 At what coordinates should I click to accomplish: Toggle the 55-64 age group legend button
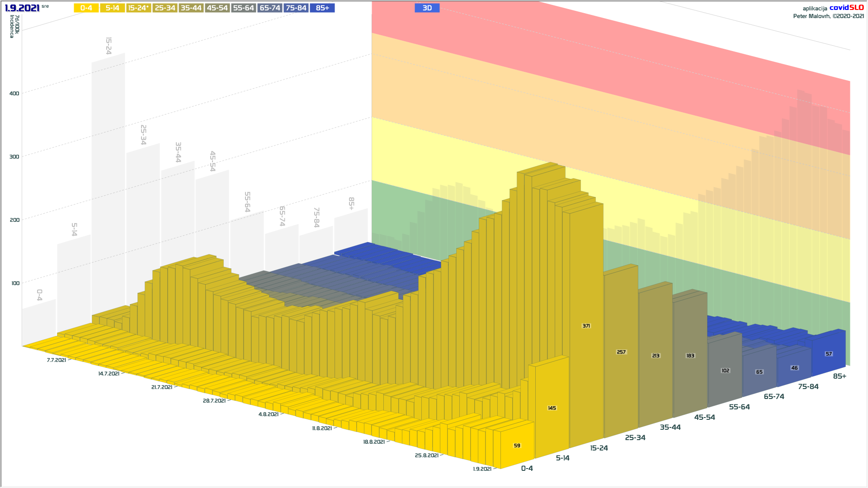pos(244,8)
